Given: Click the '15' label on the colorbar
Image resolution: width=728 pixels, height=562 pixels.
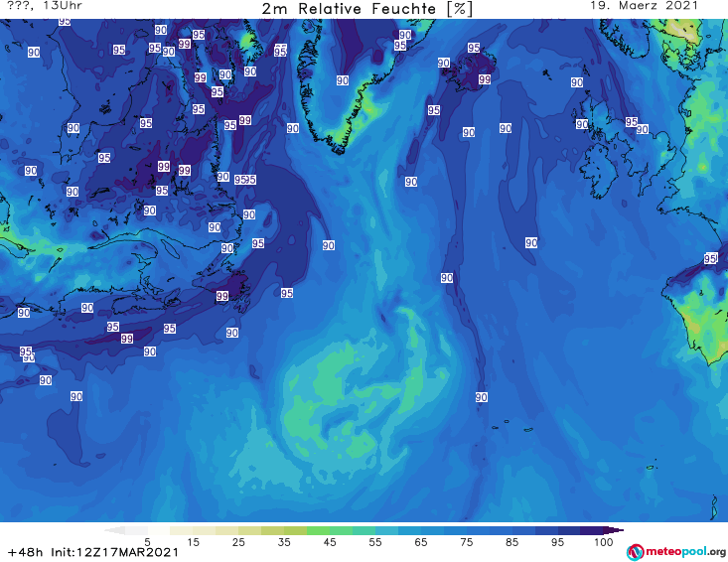Looking at the screenshot, I should (193, 541).
